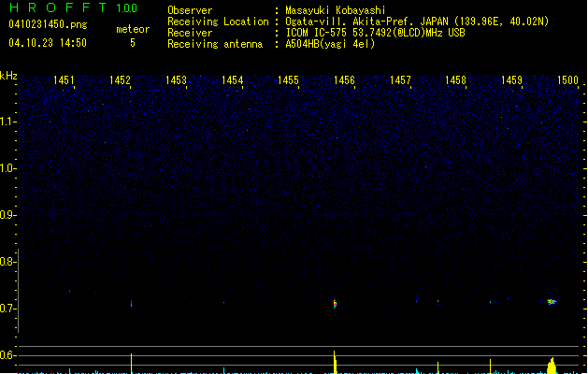Click the 'meteor' counter label
588x374 pixels.
coord(133,29)
